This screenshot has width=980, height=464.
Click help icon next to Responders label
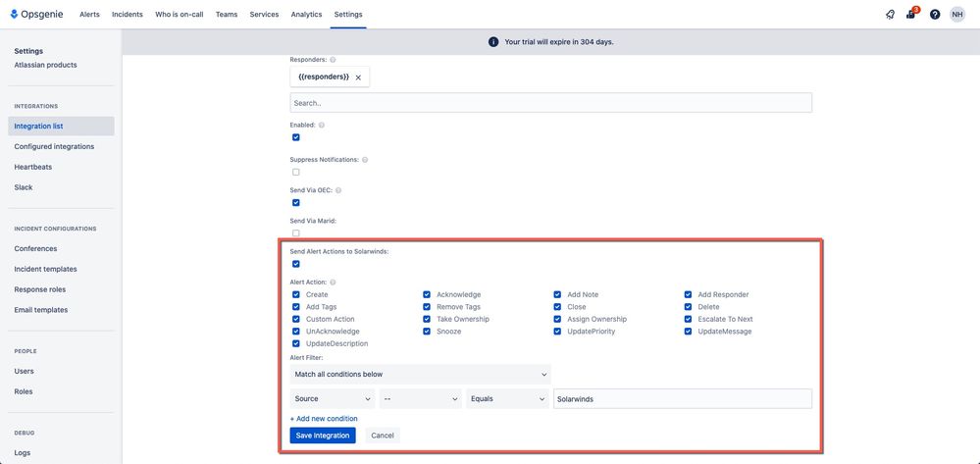pos(333,60)
